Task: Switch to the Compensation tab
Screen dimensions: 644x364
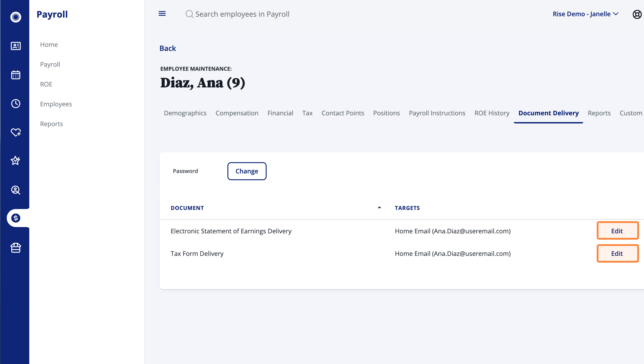Action: tap(237, 113)
